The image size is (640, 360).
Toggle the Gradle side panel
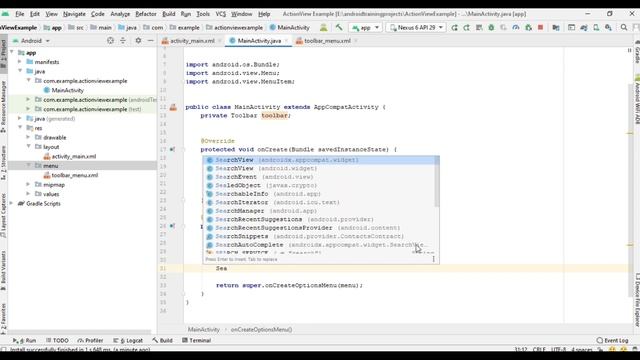[x=637, y=52]
